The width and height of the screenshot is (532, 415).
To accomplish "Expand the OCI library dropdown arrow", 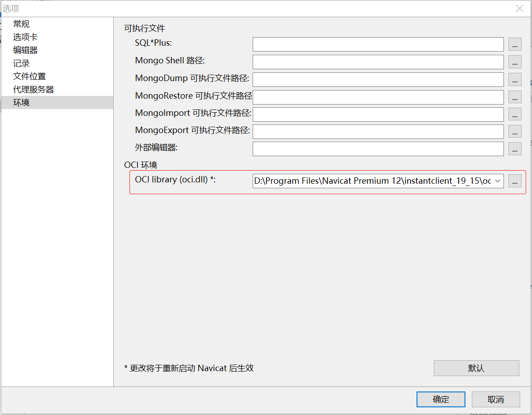I will pos(498,181).
